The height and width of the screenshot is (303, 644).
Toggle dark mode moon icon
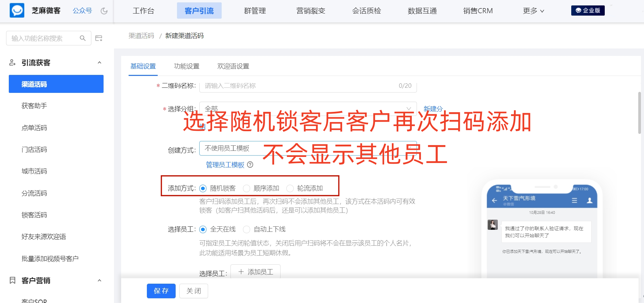[104, 11]
